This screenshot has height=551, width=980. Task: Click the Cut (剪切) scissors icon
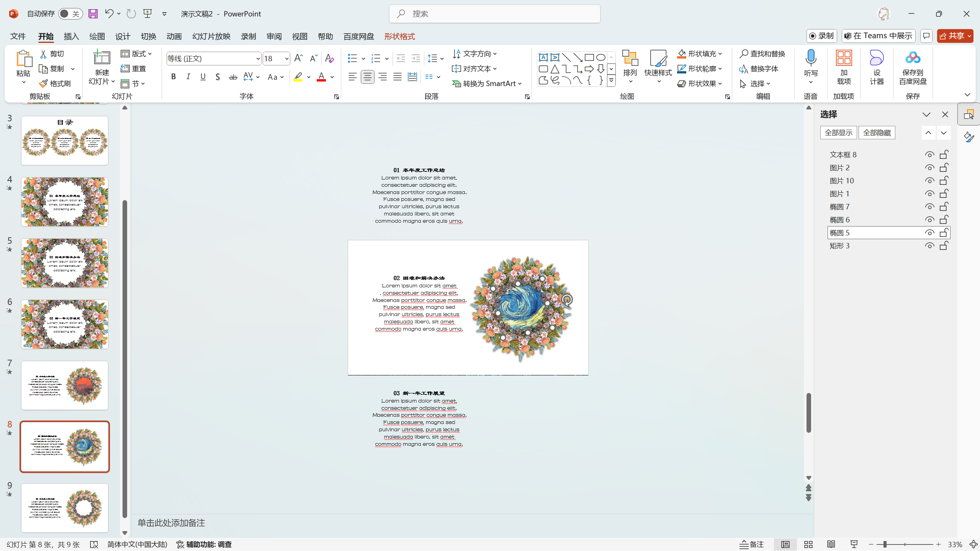tap(44, 54)
